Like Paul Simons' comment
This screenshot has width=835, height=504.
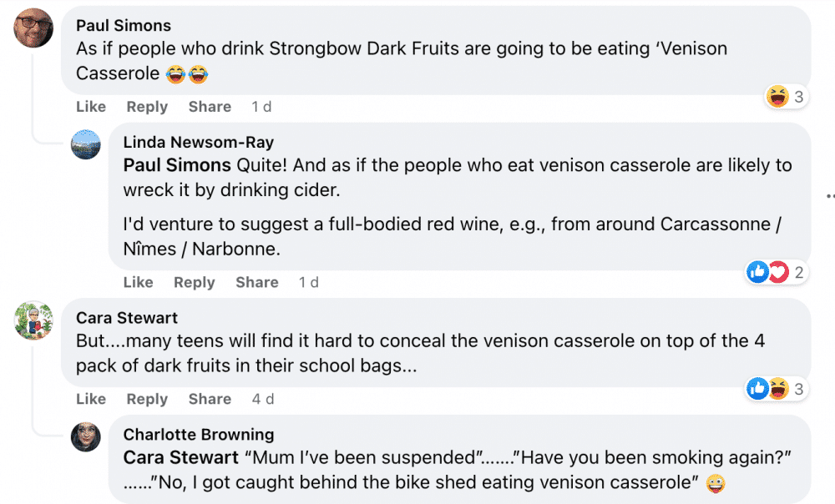[x=90, y=107]
